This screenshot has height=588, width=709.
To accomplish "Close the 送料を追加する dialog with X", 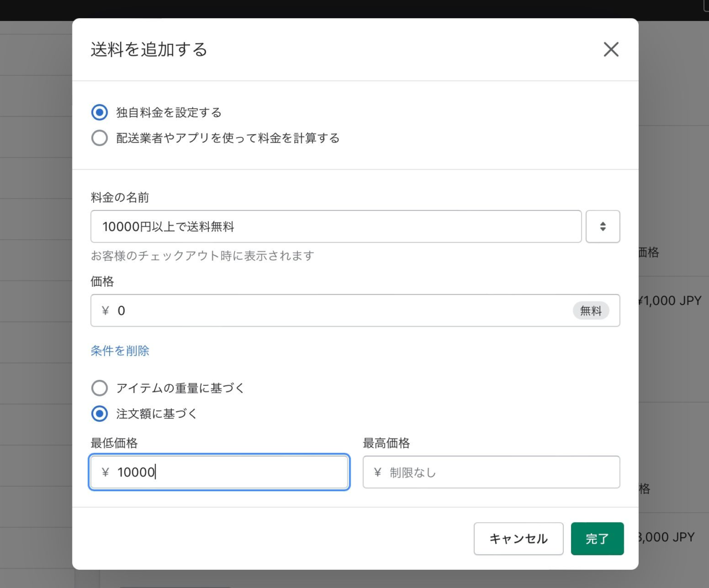I will coord(611,49).
